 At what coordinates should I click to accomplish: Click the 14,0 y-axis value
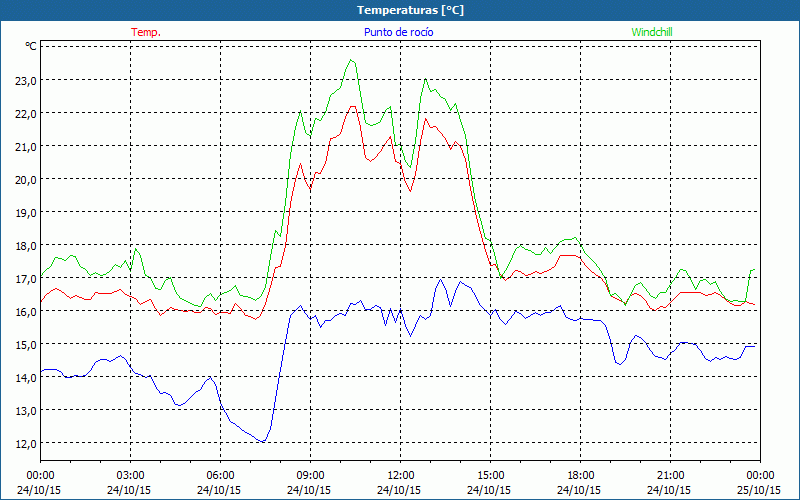click(27, 378)
